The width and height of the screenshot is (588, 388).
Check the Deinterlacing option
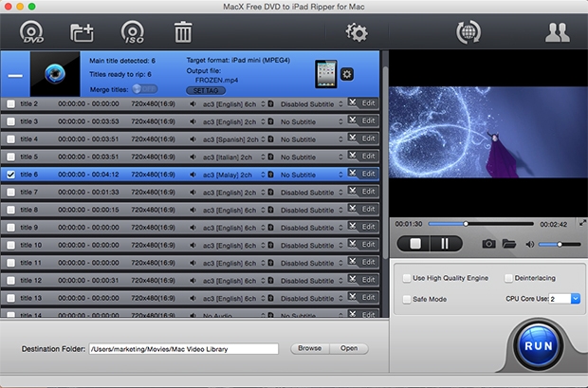pos(509,279)
